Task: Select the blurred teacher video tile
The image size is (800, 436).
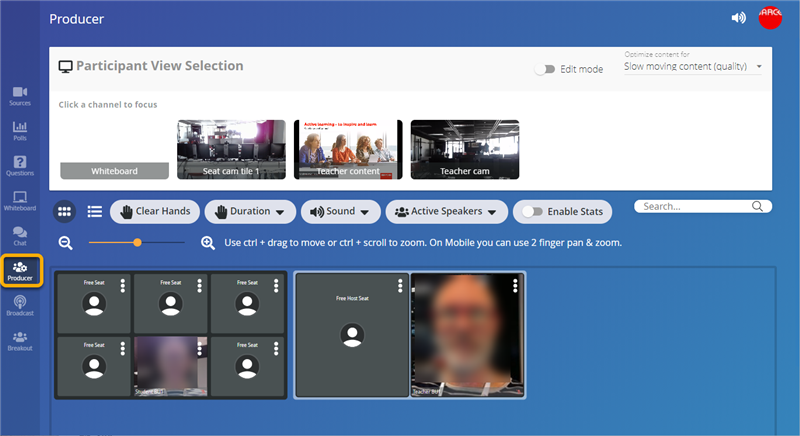Action: [x=467, y=335]
